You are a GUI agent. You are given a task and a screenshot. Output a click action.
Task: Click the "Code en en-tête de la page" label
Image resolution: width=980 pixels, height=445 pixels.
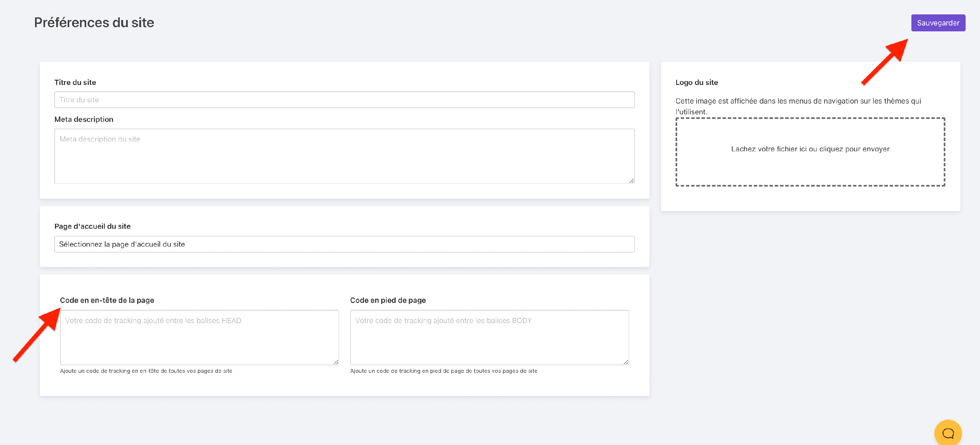[x=107, y=300]
